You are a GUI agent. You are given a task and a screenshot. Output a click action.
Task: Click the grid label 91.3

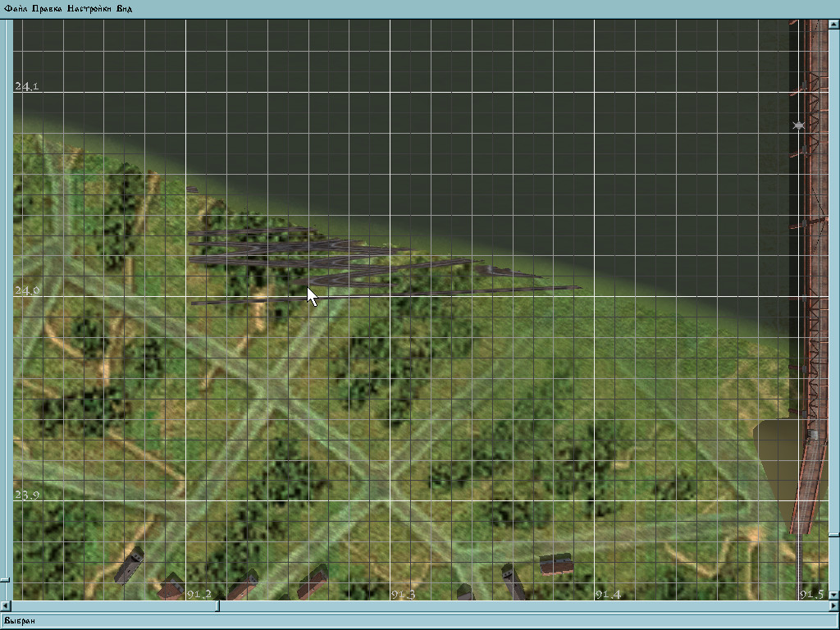pyautogui.click(x=404, y=594)
